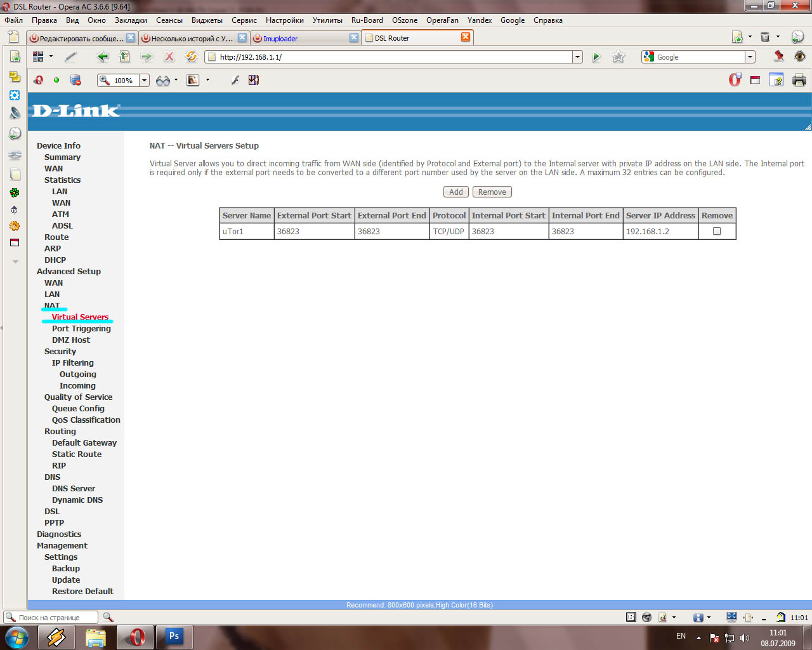
Task: Open the Virtual Servers sidebar link
Action: click(80, 317)
